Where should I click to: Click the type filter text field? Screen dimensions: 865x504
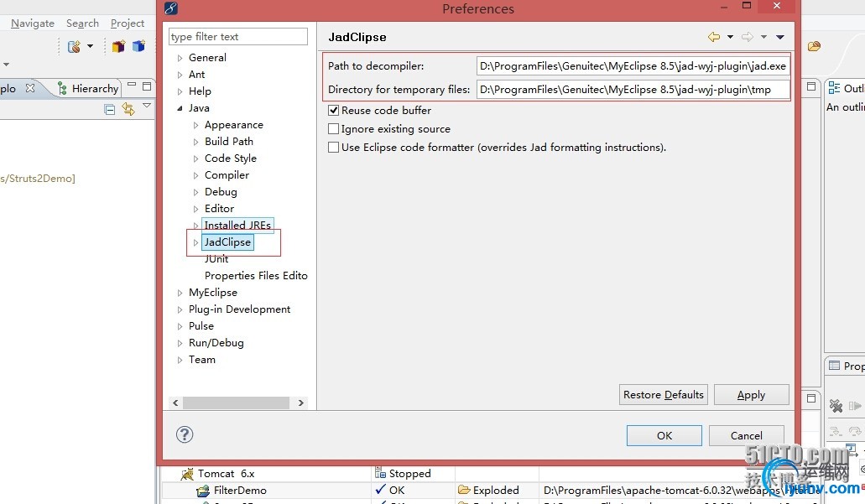tap(237, 36)
